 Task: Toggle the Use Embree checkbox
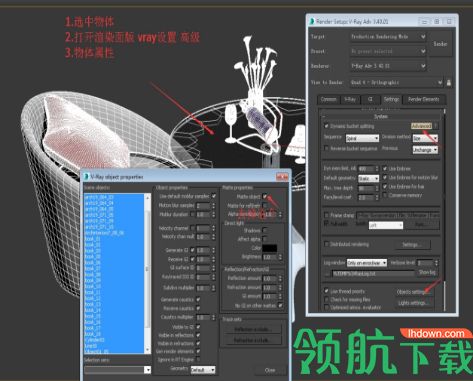[385, 169]
